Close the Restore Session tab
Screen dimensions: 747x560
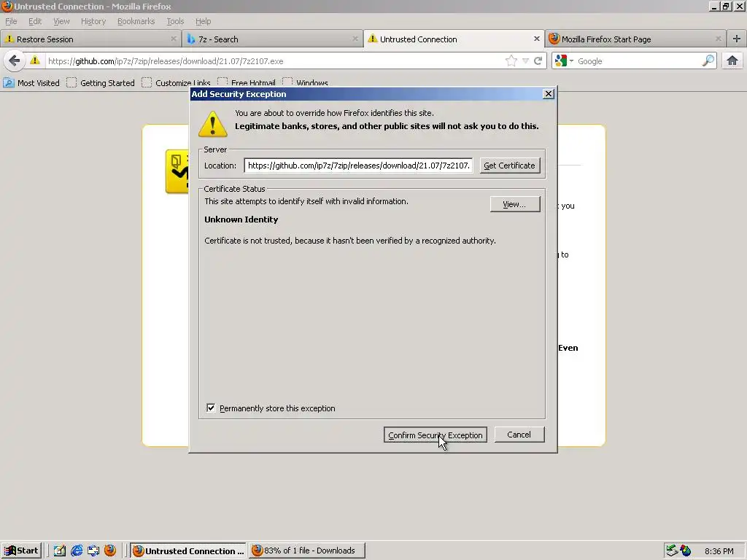click(x=174, y=39)
